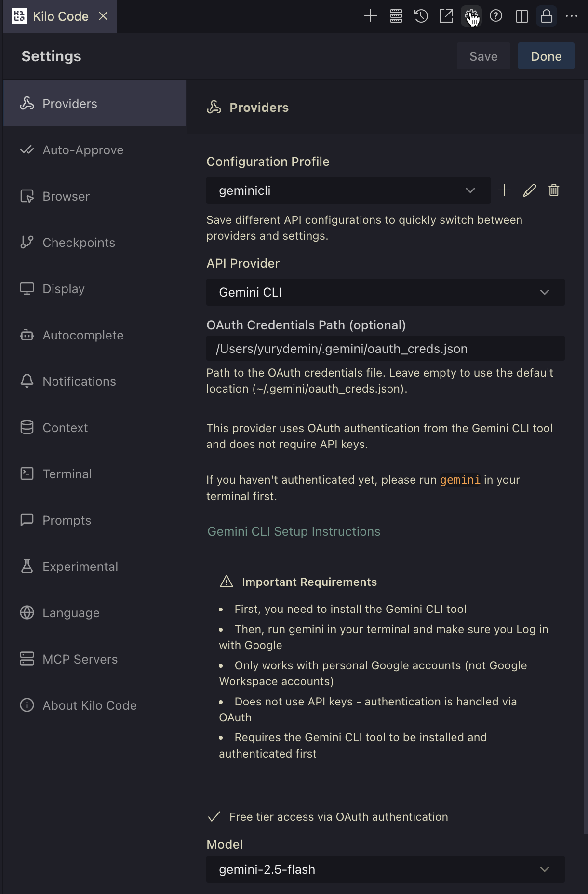Click 'Free tier access via OAuth authentication'

point(339,817)
